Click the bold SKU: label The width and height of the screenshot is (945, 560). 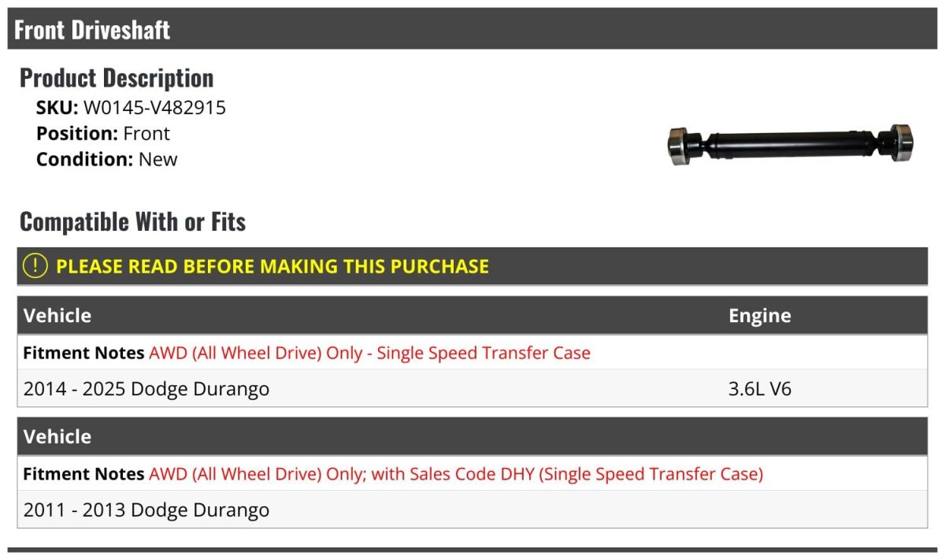[x=57, y=108]
